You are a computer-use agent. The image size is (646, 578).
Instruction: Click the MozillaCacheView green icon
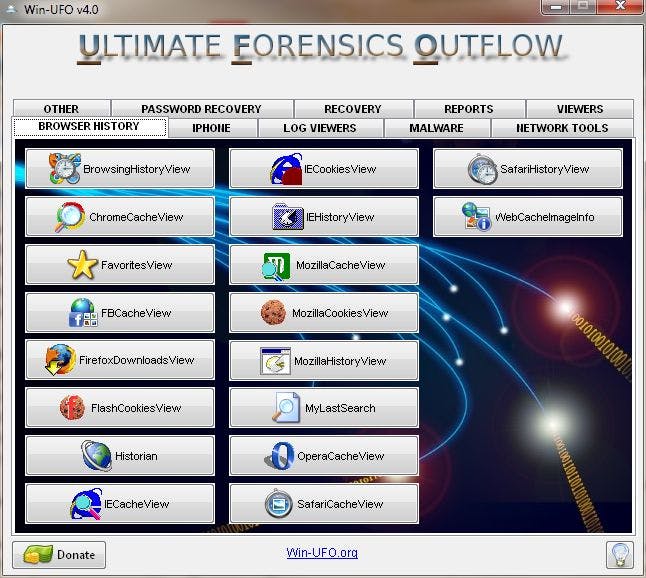click(x=276, y=267)
